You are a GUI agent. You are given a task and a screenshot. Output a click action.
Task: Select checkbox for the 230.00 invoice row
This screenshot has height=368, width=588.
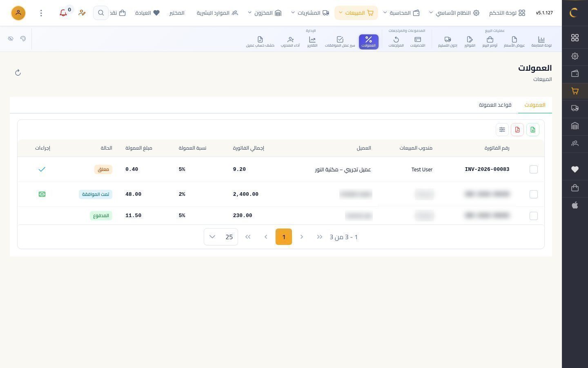tap(533, 216)
